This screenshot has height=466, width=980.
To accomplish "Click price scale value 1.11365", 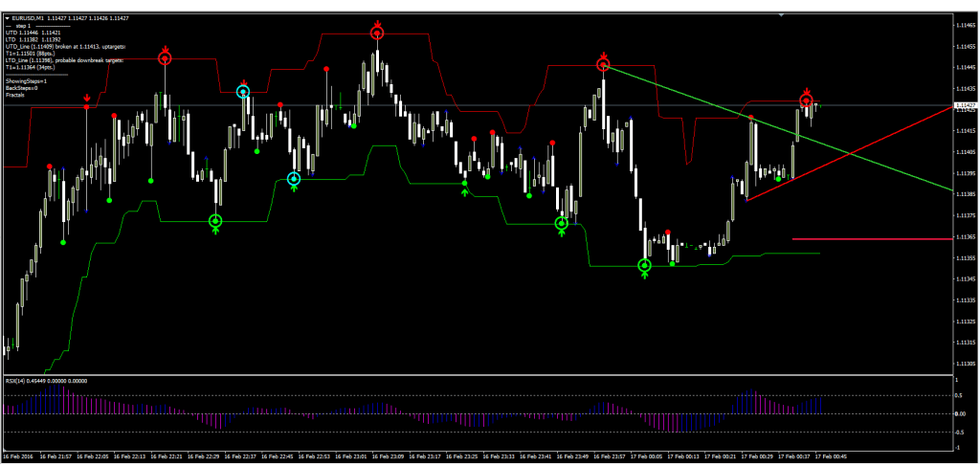I will click(967, 237).
